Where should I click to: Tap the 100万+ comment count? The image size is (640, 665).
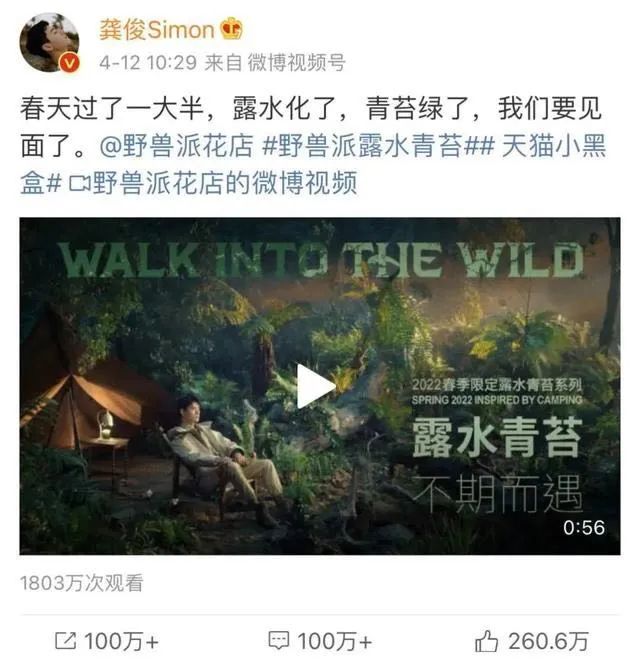click(335, 641)
